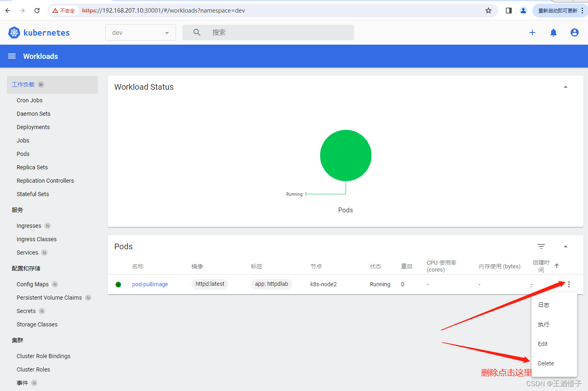Open 事件 in the sidebar
588x391 pixels.
click(x=22, y=383)
